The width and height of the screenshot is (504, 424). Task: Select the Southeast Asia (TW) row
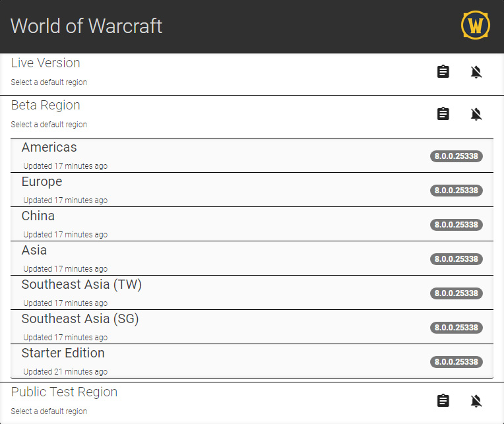pyautogui.click(x=198, y=293)
